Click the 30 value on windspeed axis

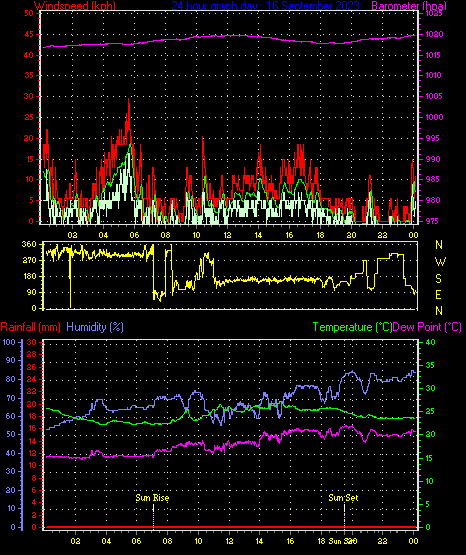(29, 96)
